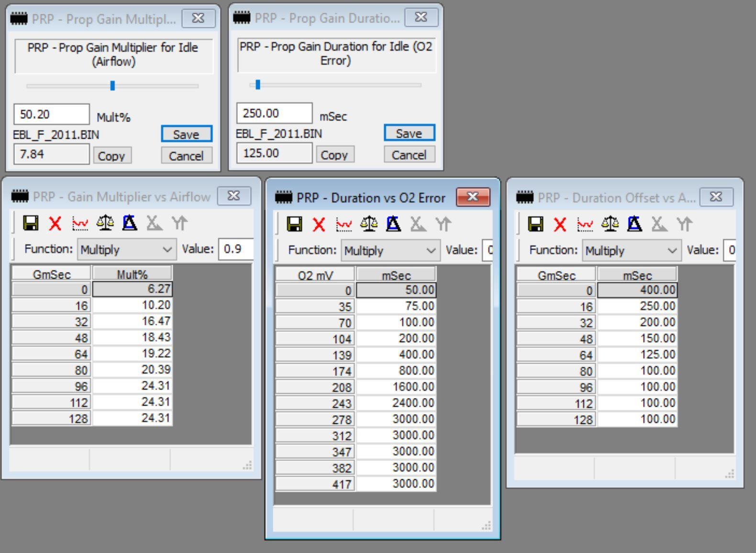Open graph view in Gain Multiplier vs Airflow window
756x553 pixels.
[80, 223]
